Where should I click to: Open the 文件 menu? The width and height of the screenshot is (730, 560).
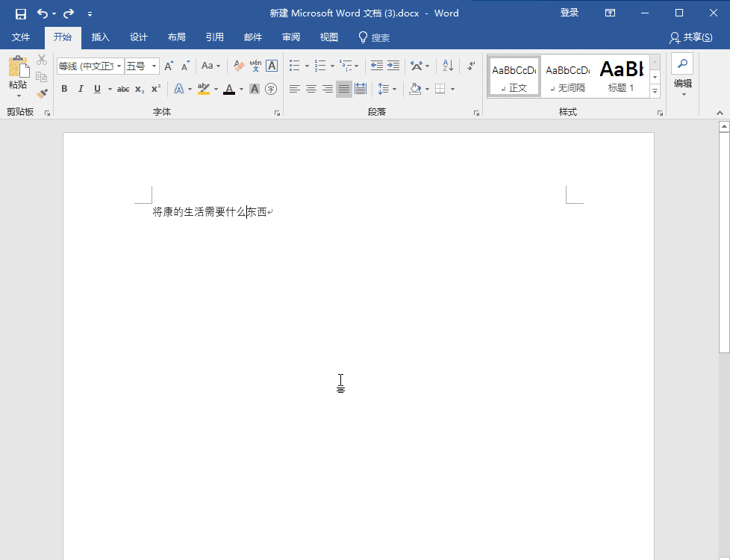coord(21,38)
